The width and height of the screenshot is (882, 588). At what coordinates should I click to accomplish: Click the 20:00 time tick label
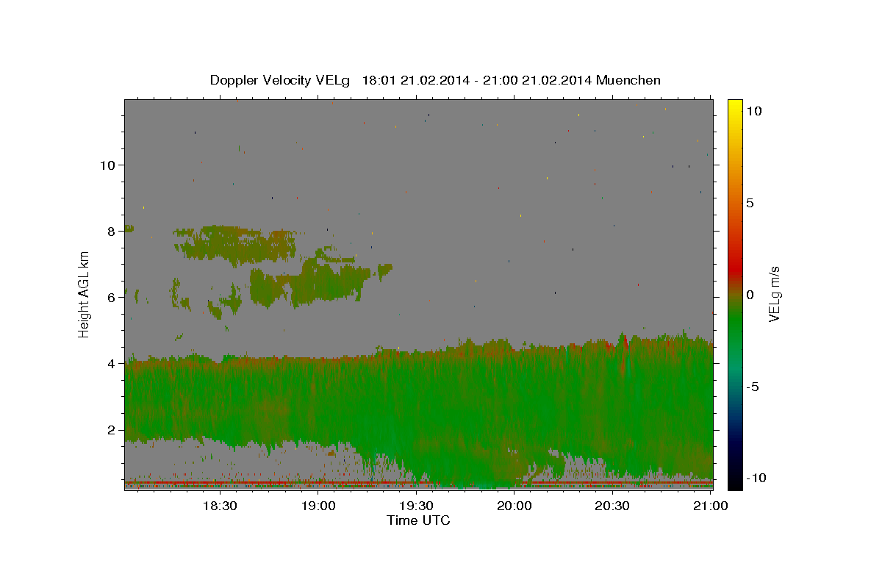(x=514, y=506)
